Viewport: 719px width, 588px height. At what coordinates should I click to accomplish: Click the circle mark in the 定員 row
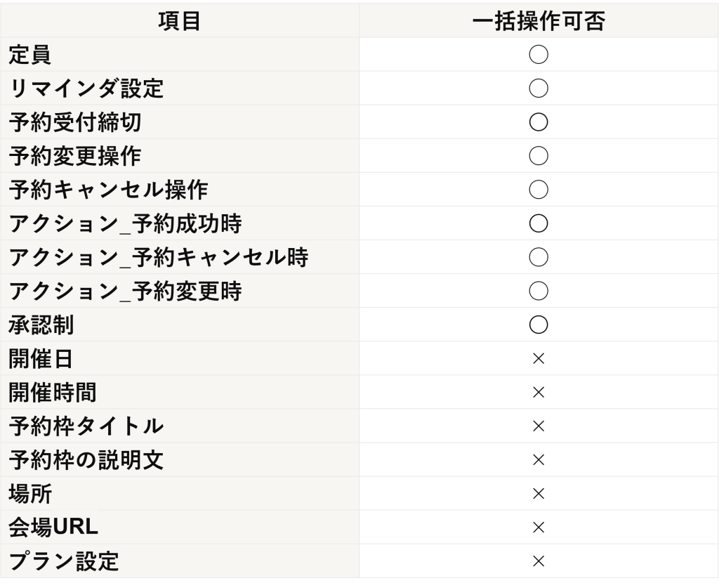coord(539,55)
